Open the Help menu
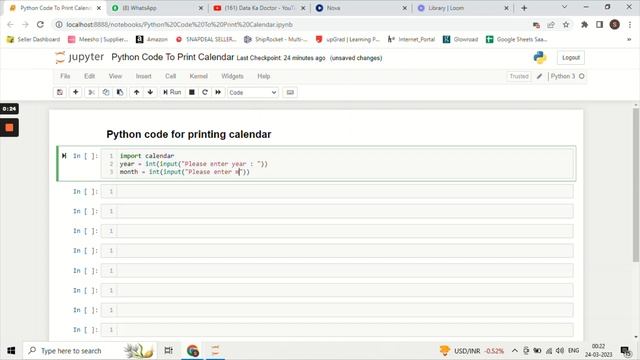Image resolution: width=640 pixels, height=360 pixels. coord(264,76)
